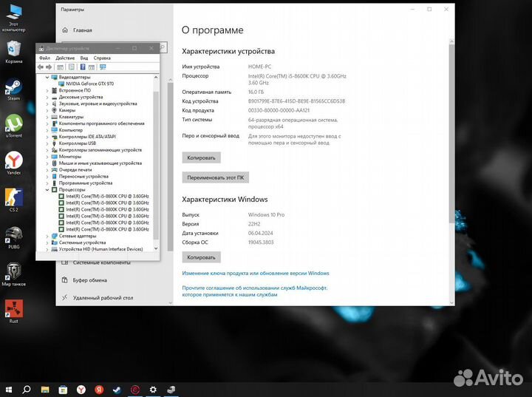Click Копировать under Windows specifications

coord(201,257)
